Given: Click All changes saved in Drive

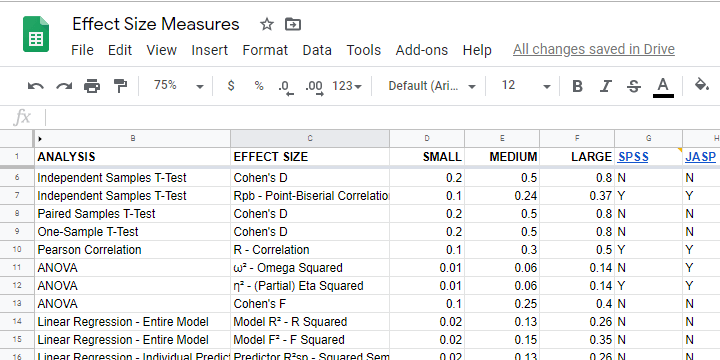Looking at the screenshot, I should 594,49.
